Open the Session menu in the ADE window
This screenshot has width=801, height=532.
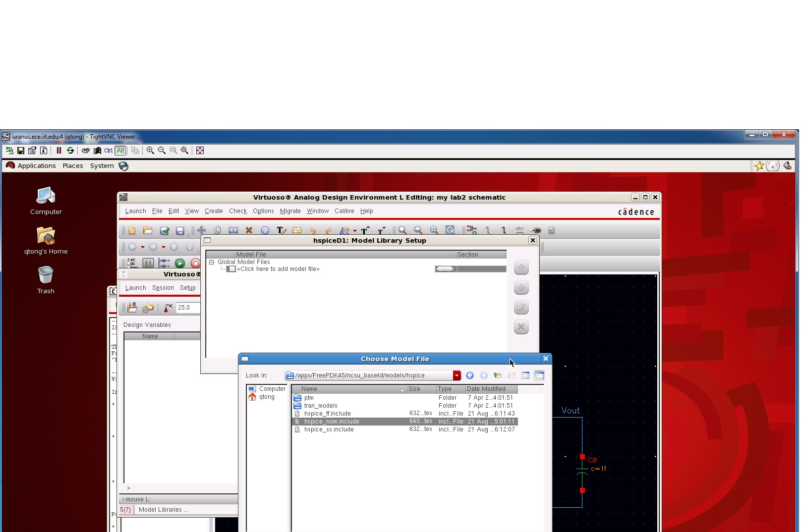click(x=163, y=288)
